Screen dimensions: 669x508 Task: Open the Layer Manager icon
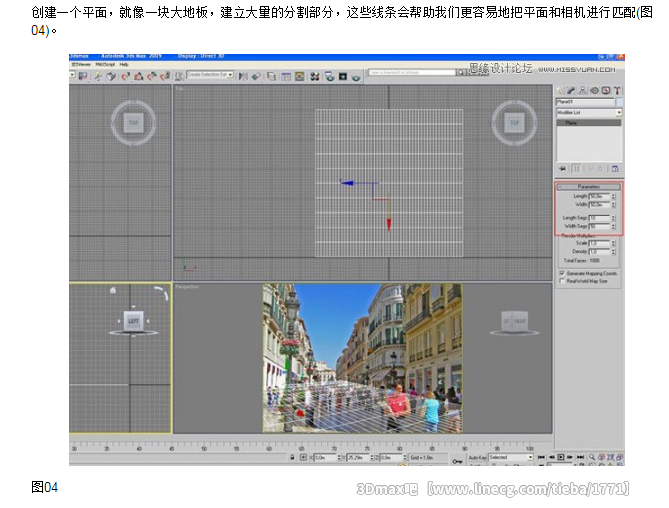[271, 76]
